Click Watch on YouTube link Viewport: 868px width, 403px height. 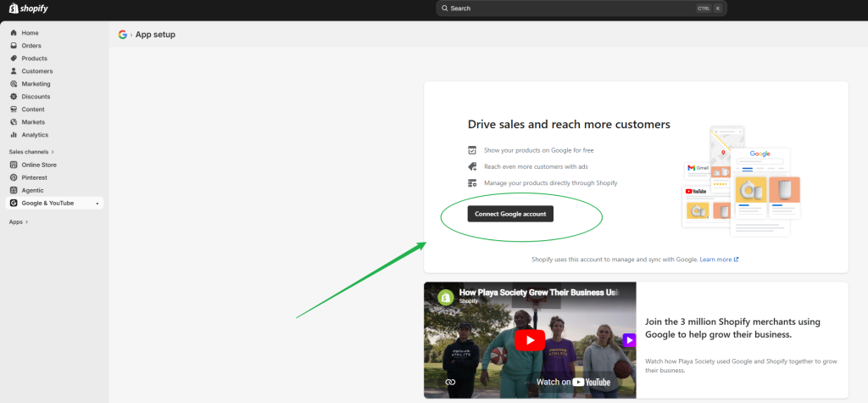point(573,382)
